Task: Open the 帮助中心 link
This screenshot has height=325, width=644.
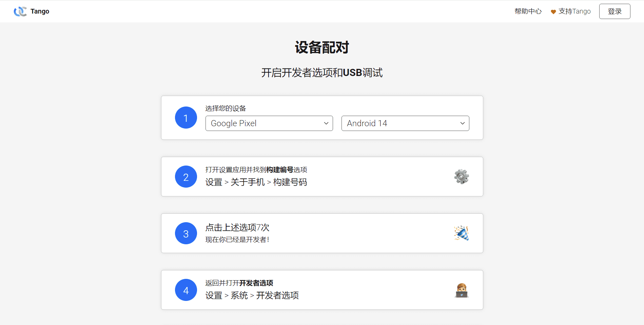Action: click(528, 11)
